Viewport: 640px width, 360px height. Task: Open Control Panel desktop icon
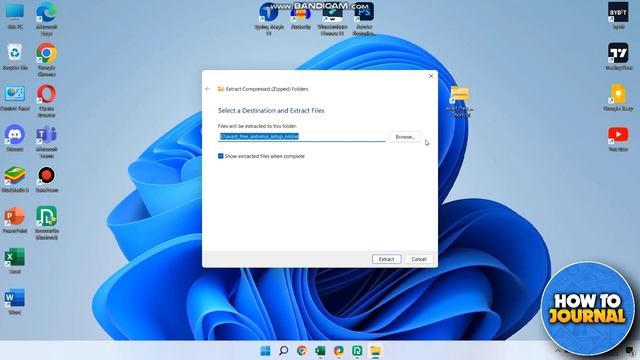(15, 98)
